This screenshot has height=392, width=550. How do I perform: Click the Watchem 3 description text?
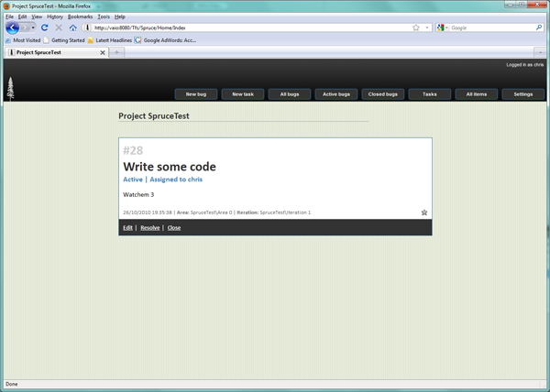click(138, 194)
